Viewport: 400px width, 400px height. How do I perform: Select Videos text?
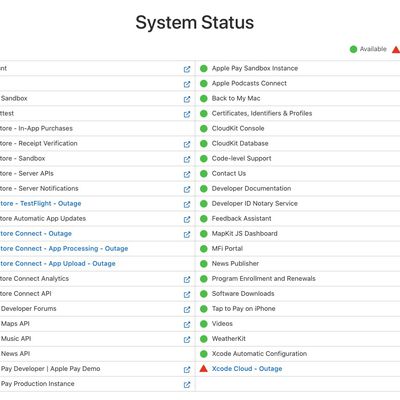pos(222,323)
